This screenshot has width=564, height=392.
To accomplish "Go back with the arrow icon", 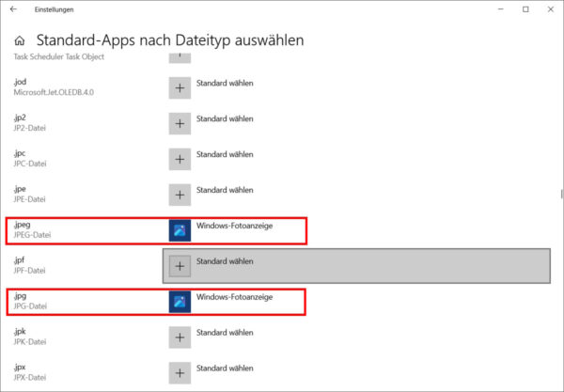I will pyautogui.click(x=13, y=9).
